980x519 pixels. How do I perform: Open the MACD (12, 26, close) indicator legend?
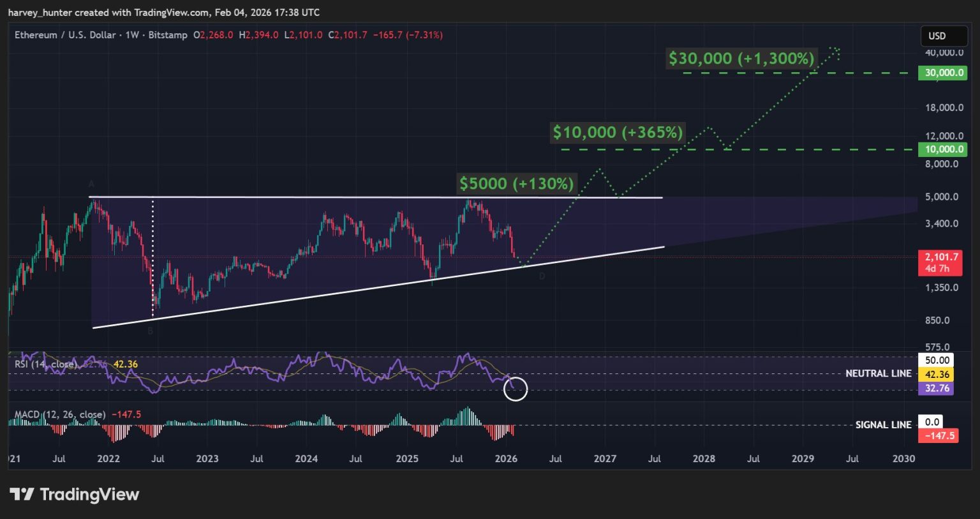(60, 414)
